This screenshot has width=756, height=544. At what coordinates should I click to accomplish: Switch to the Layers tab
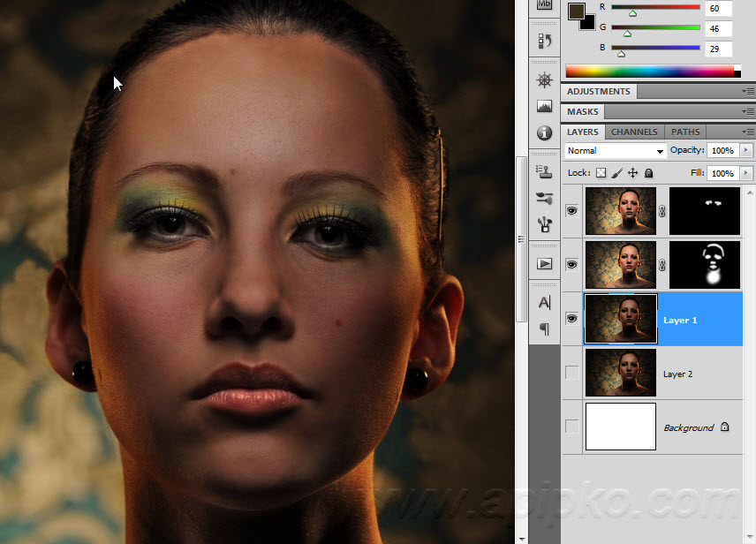tap(582, 132)
